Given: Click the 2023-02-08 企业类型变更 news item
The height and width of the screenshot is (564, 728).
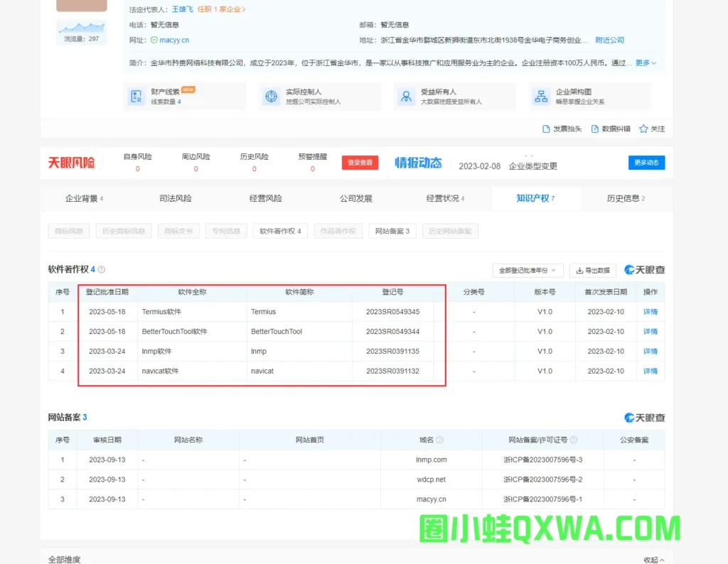Looking at the screenshot, I should (508, 166).
